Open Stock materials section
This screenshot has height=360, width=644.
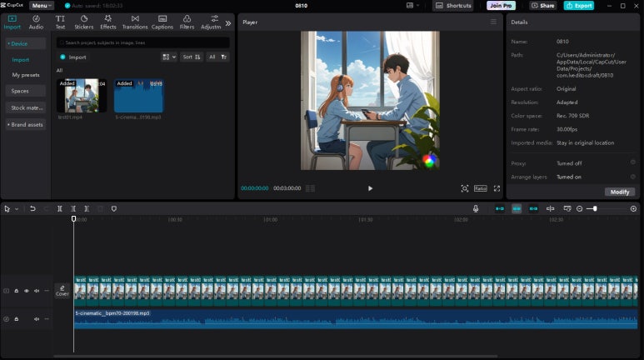tap(26, 107)
